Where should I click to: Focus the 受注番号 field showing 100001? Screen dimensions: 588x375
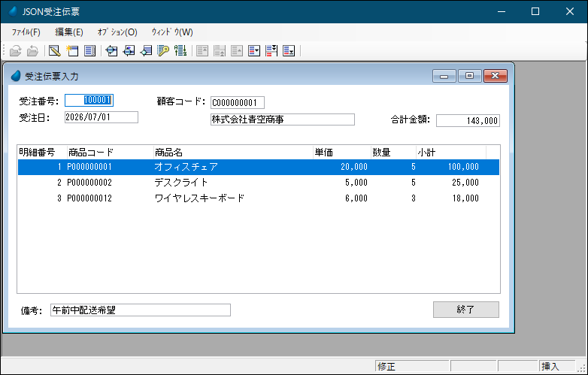89,100
